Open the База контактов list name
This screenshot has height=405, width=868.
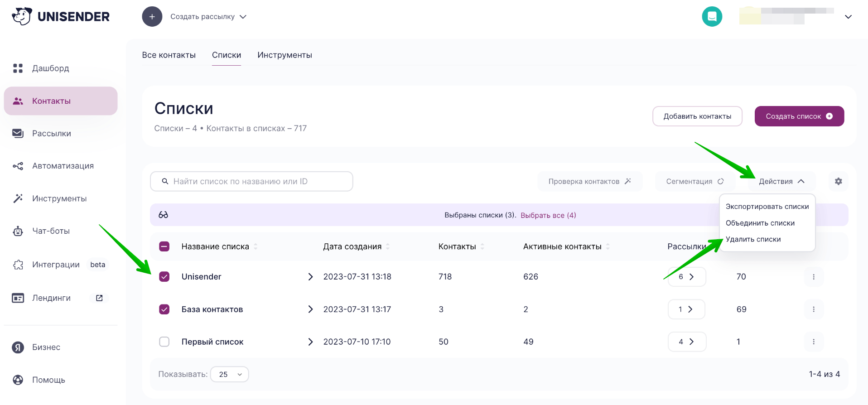[212, 309]
